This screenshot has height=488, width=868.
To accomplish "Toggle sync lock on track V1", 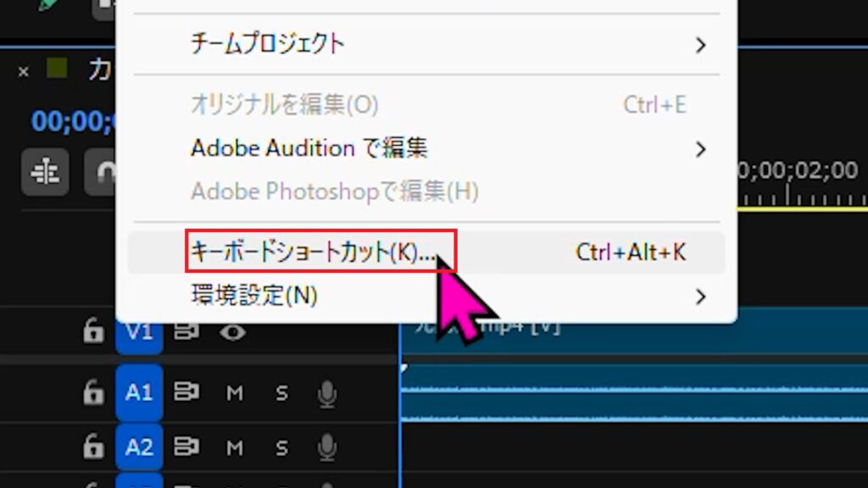I will pyautogui.click(x=186, y=332).
